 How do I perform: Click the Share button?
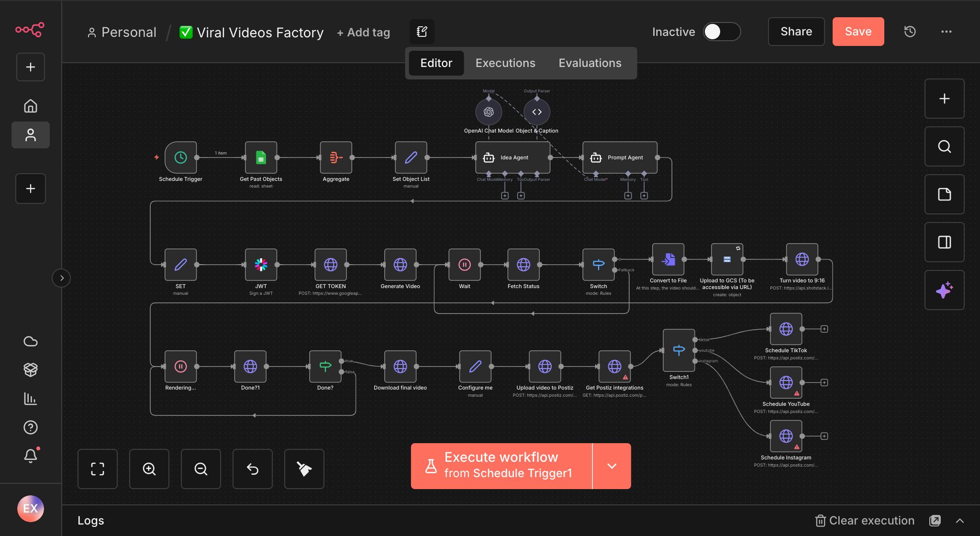coord(796,32)
